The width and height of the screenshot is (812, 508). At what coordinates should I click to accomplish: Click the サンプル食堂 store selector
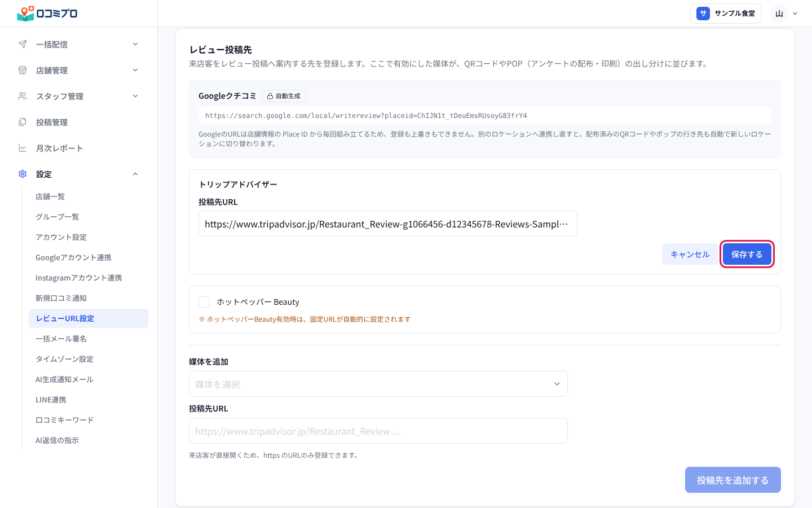pyautogui.click(x=726, y=14)
